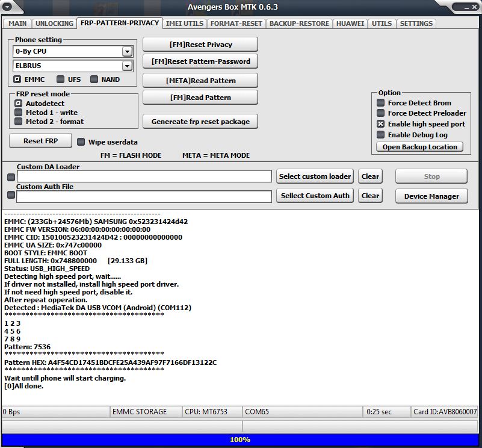
Task: Click BOOT STYLE: EMMC BOOT line
Action: click(x=46, y=253)
